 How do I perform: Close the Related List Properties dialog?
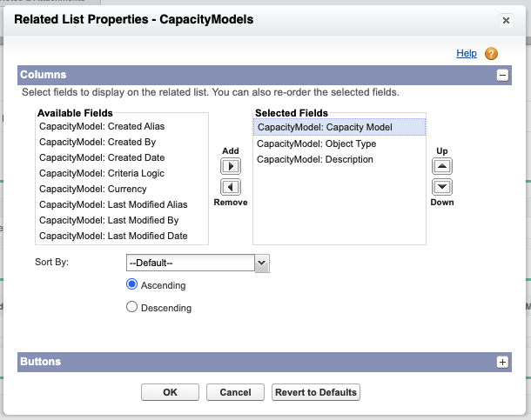pos(506,21)
